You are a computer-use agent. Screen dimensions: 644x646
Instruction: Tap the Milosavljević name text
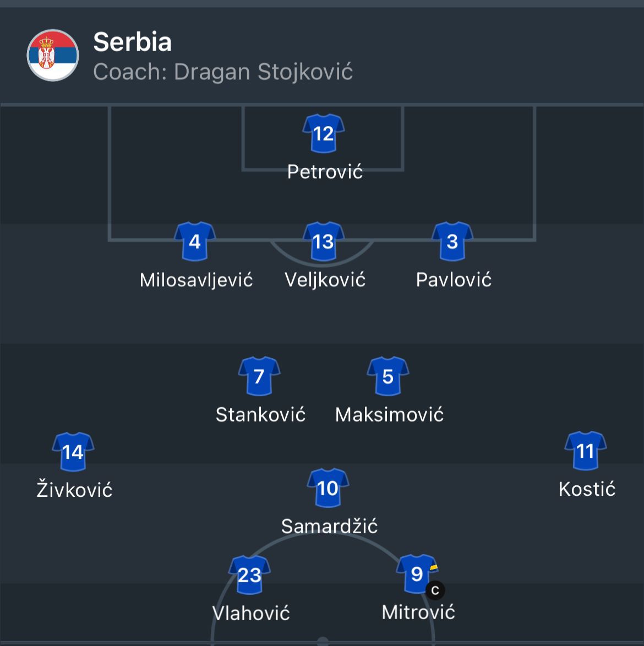[197, 280]
